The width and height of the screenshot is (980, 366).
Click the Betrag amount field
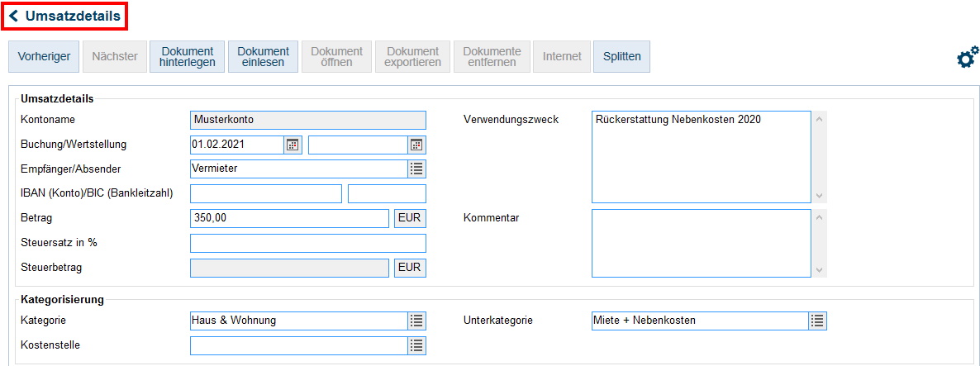(288, 218)
